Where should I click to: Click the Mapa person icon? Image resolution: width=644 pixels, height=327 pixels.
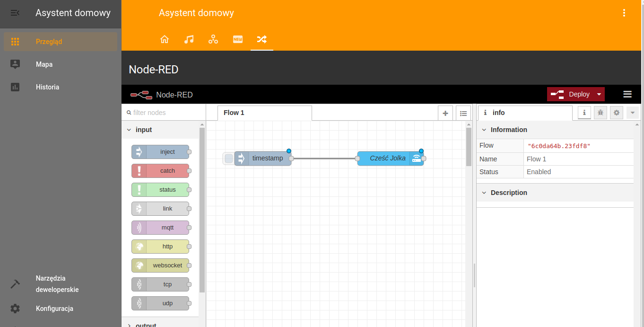[x=15, y=64]
